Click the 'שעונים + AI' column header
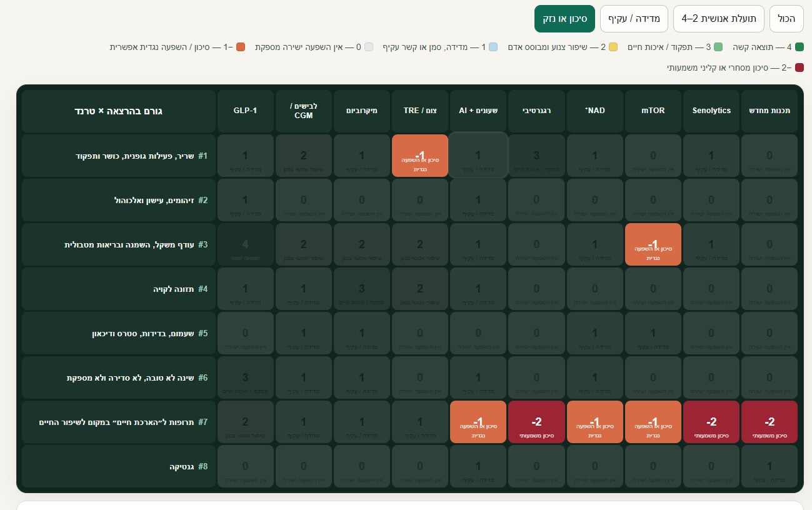 (x=478, y=111)
